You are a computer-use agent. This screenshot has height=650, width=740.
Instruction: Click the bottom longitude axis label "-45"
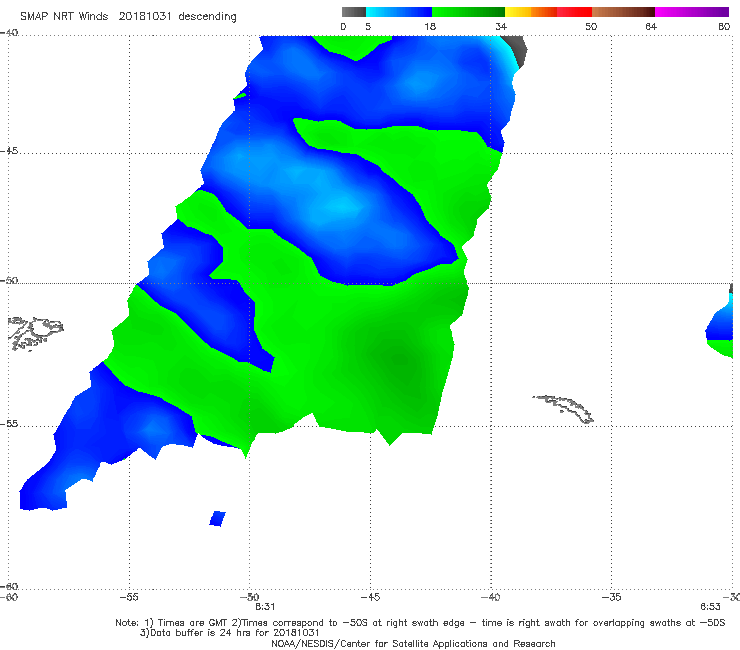[370, 598]
